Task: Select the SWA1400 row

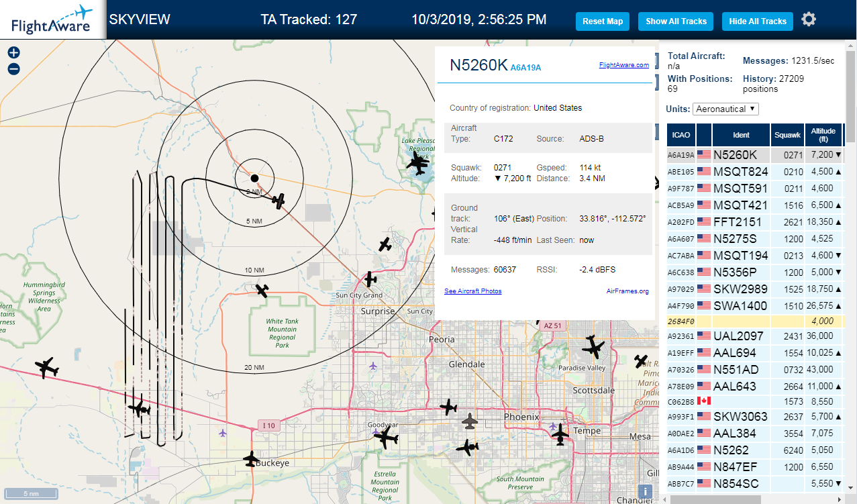Action: (x=756, y=305)
